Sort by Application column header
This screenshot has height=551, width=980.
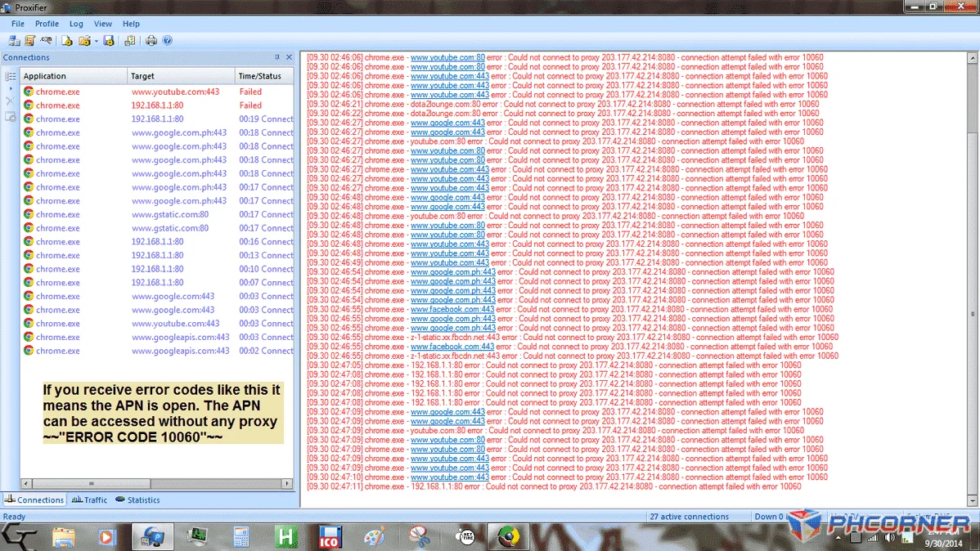tap(73, 75)
